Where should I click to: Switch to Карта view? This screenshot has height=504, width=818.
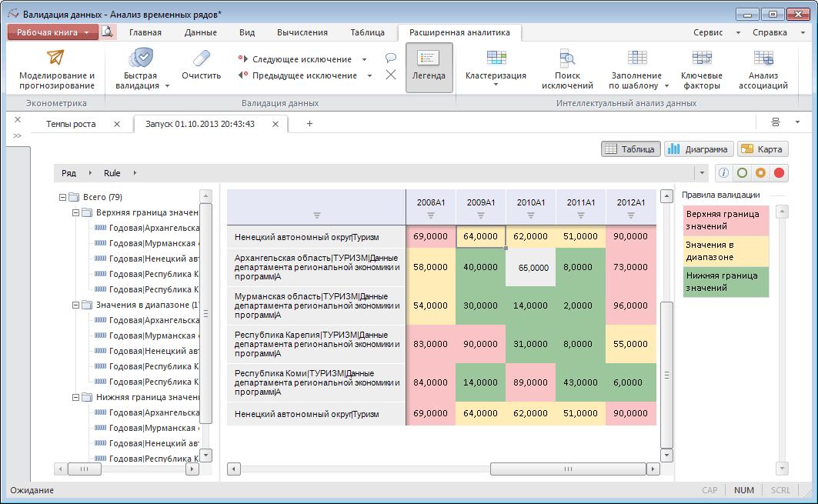point(762,149)
